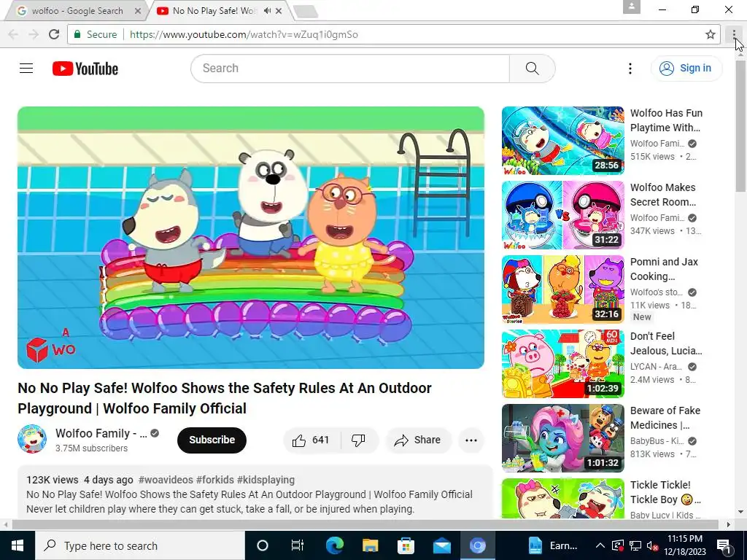
Task: Close the wolfoo Google Search tab
Action: [138, 10]
